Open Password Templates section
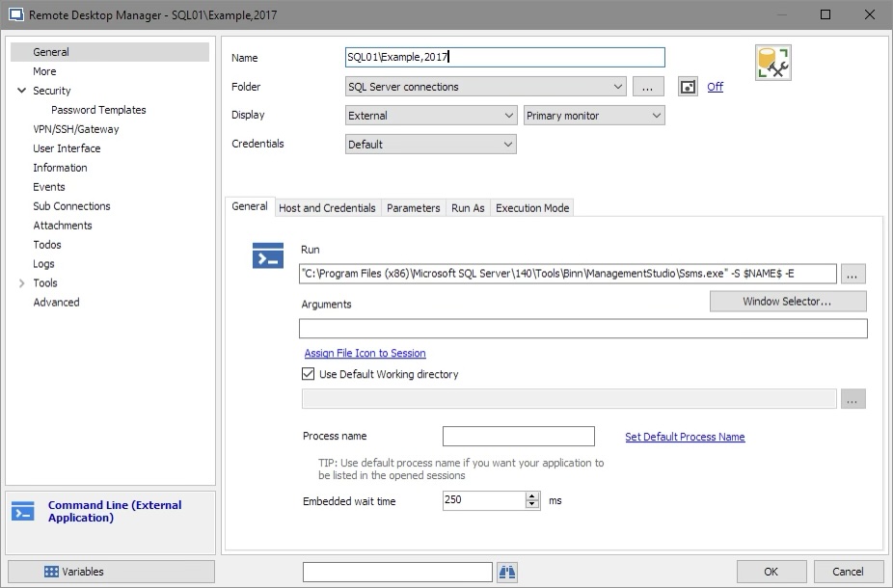 (98, 110)
